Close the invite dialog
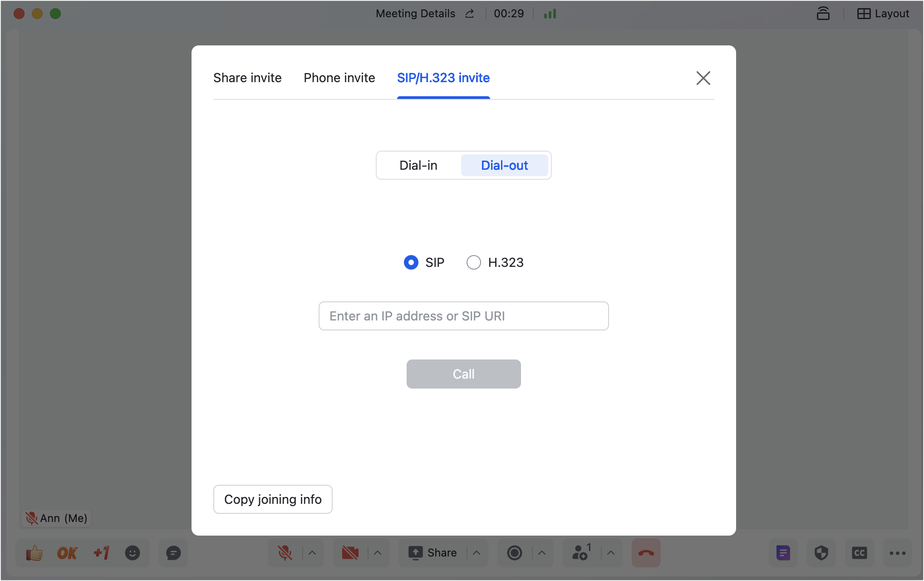Viewport: 924px width, 581px height. 703,78
